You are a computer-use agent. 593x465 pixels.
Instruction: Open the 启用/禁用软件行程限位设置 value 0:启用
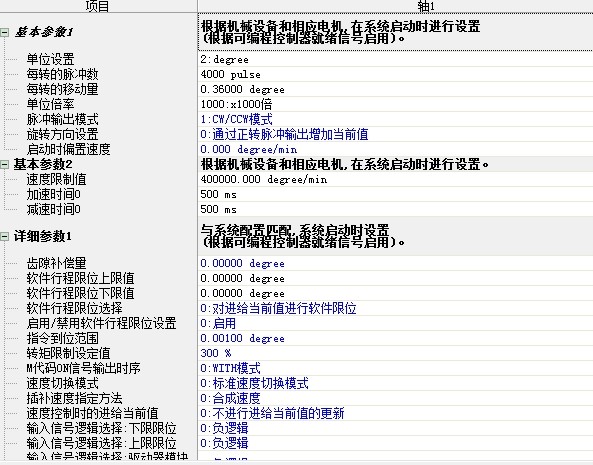pos(395,323)
